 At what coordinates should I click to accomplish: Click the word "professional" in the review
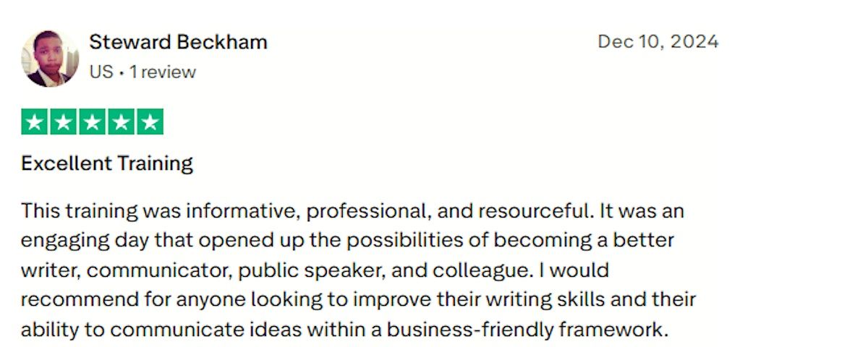pyautogui.click(x=367, y=211)
